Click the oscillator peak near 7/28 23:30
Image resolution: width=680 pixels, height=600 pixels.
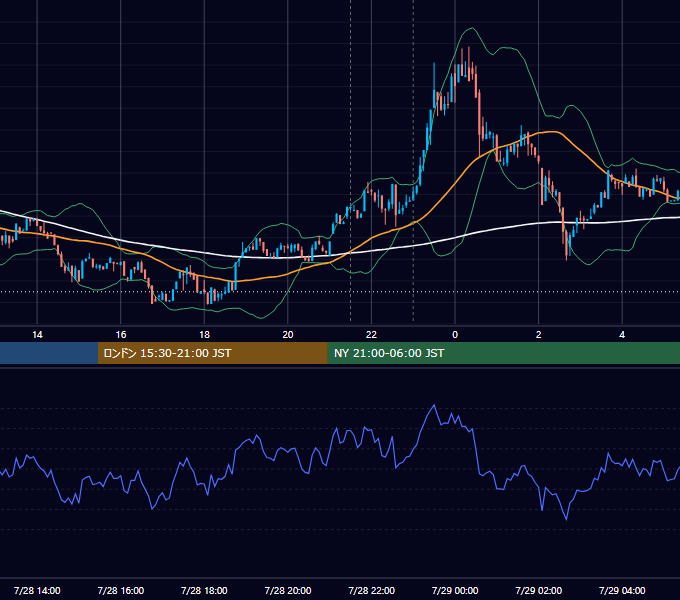(434, 405)
